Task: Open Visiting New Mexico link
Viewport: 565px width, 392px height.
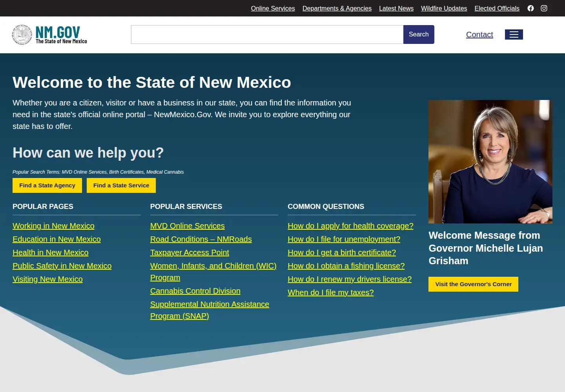Action: click(x=47, y=279)
